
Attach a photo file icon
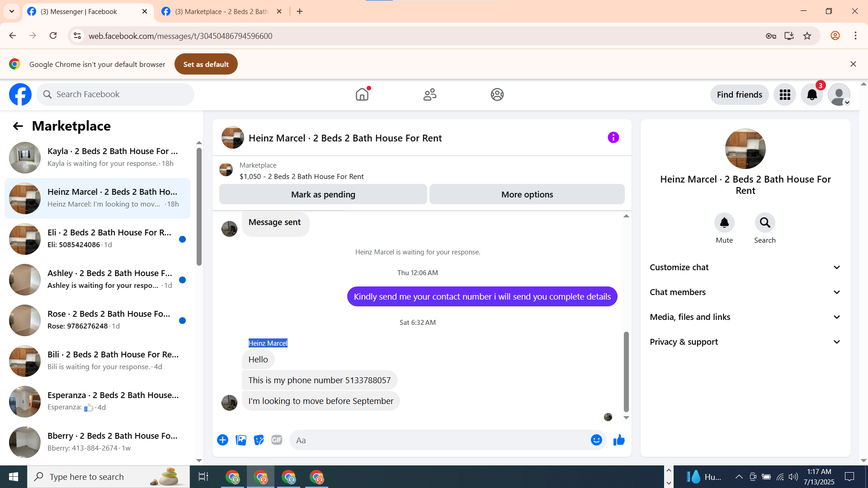pyautogui.click(x=241, y=440)
